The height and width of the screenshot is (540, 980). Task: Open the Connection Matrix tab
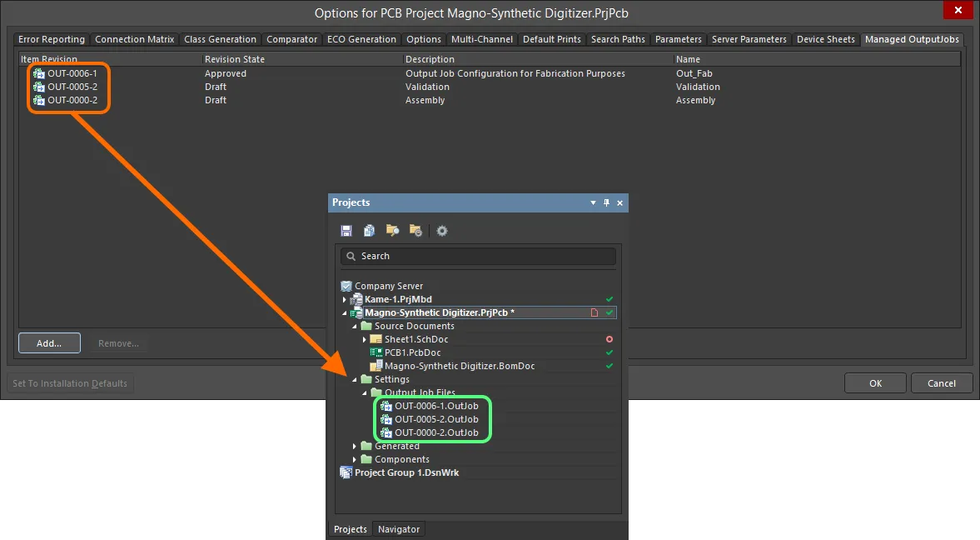click(134, 39)
